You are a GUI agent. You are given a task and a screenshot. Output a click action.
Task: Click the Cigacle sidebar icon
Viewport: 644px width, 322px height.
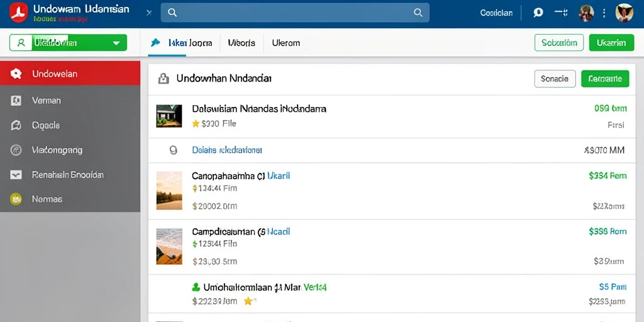(x=16, y=126)
